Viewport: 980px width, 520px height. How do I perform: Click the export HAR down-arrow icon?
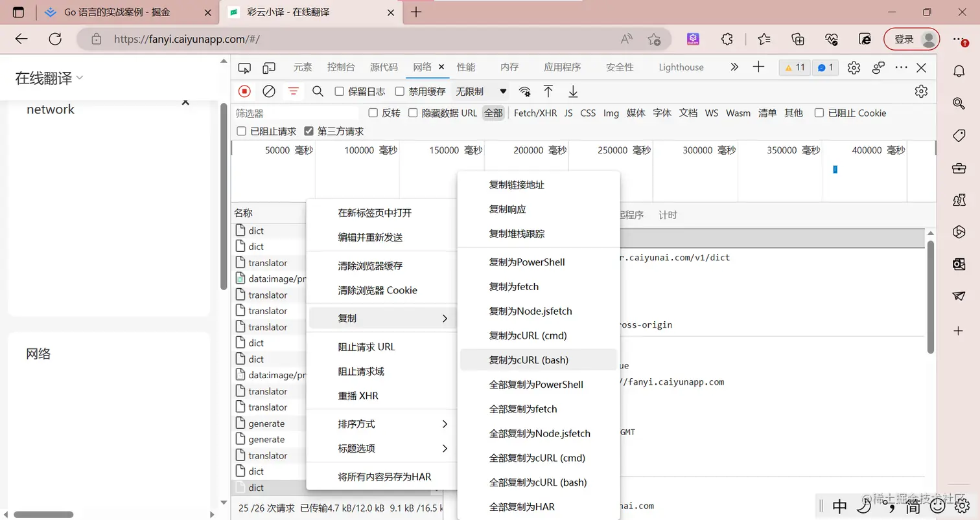click(573, 91)
